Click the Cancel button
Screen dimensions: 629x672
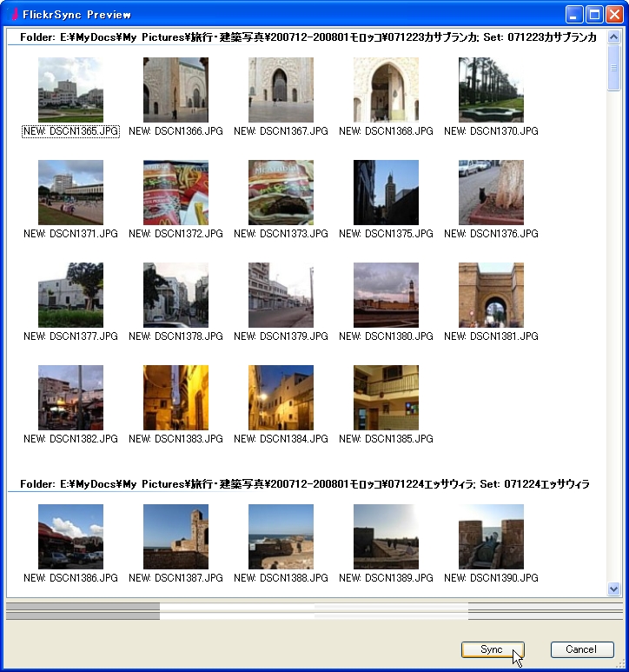tap(582, 649)
